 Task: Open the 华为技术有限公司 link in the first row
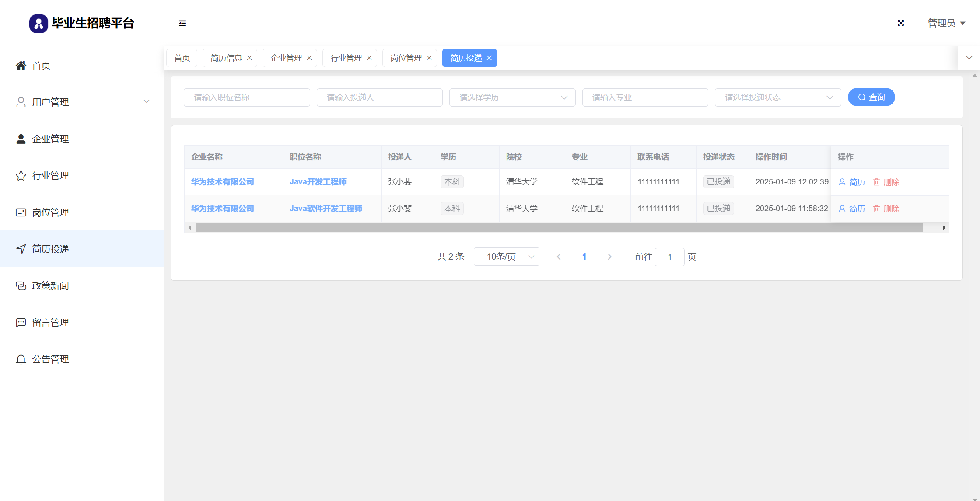click(x=222, y=182)
